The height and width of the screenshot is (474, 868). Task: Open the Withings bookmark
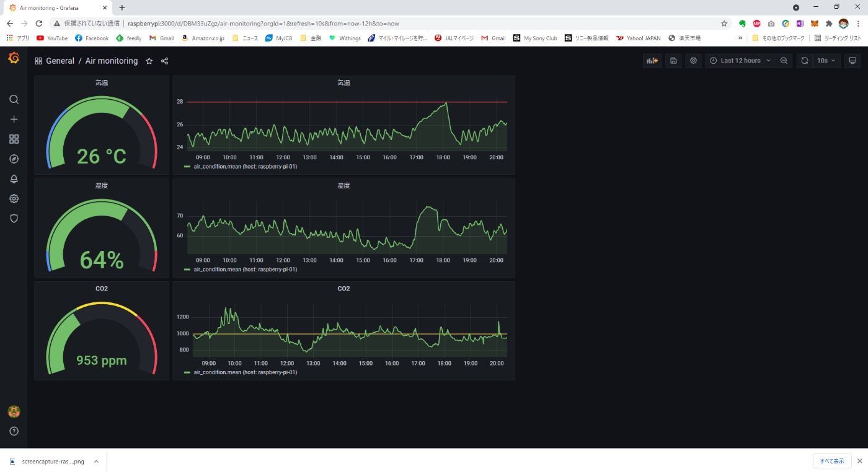tap(345, 38)
